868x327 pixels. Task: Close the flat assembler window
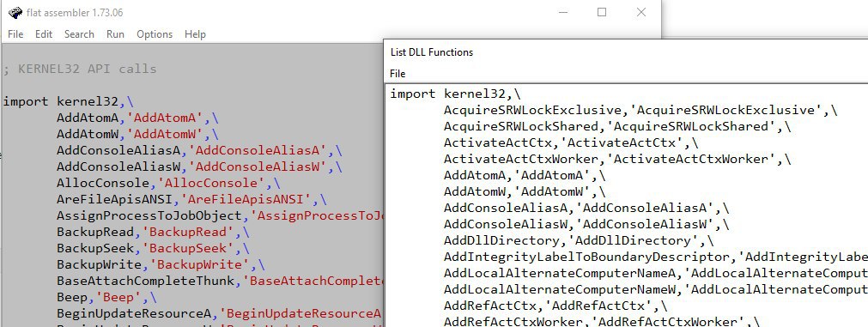click(x=641, y=12)
